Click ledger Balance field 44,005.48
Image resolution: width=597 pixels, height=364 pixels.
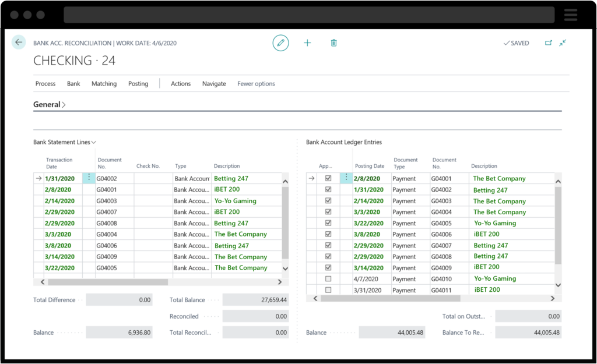(392, 333)
